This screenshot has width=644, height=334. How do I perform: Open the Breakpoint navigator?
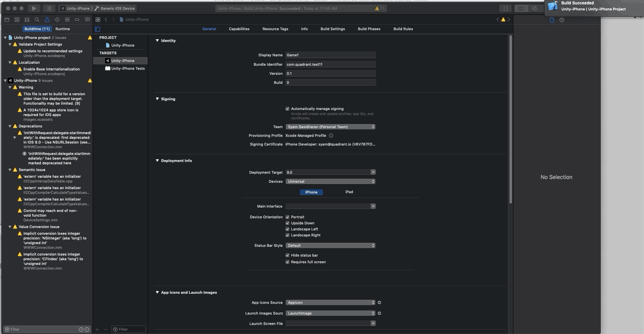click(x=77, y=19)
